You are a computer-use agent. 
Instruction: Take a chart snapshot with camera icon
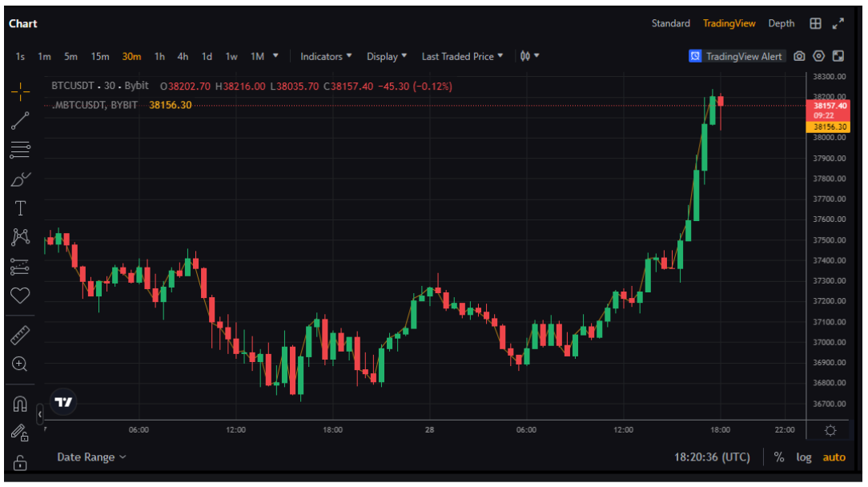coord(799,56)
